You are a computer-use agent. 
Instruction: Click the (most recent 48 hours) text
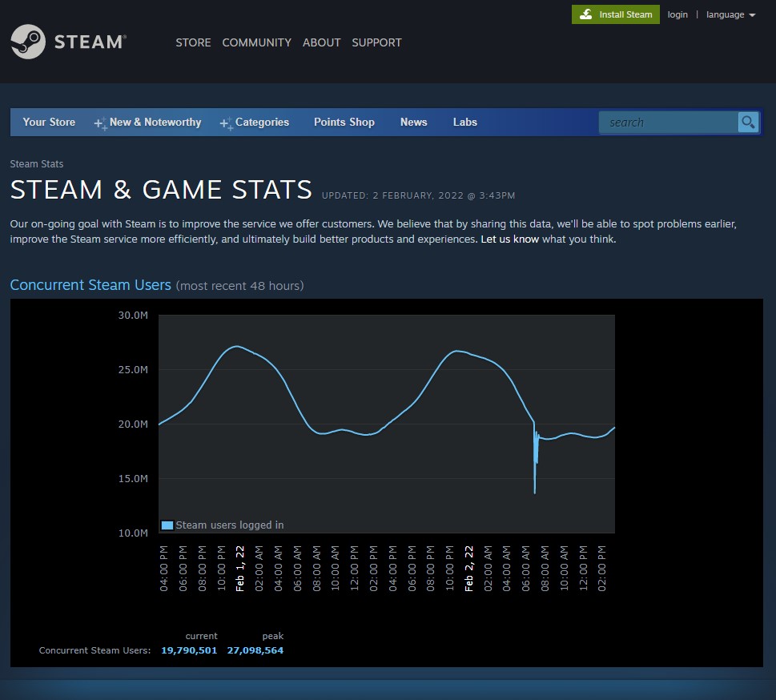(x=239, y=286)
